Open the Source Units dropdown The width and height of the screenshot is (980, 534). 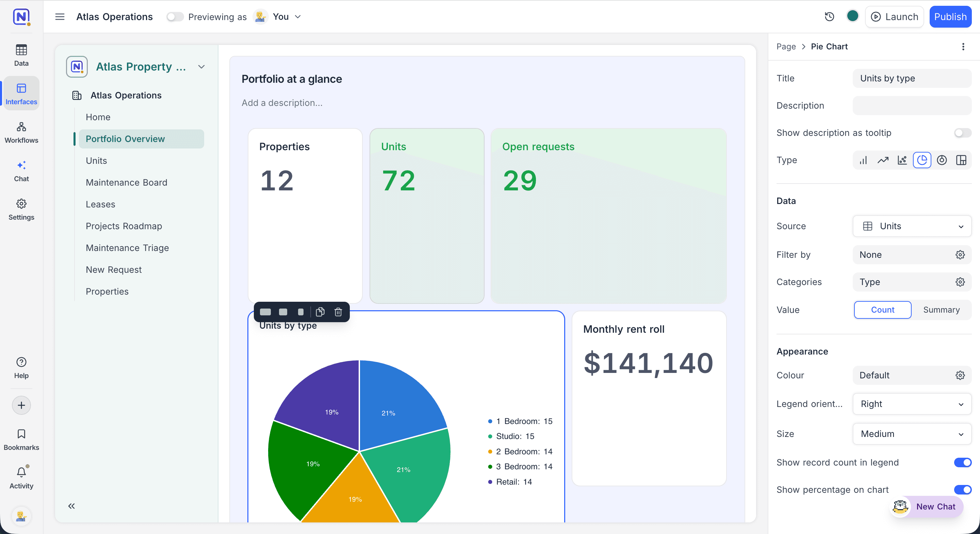coord(912,226)
